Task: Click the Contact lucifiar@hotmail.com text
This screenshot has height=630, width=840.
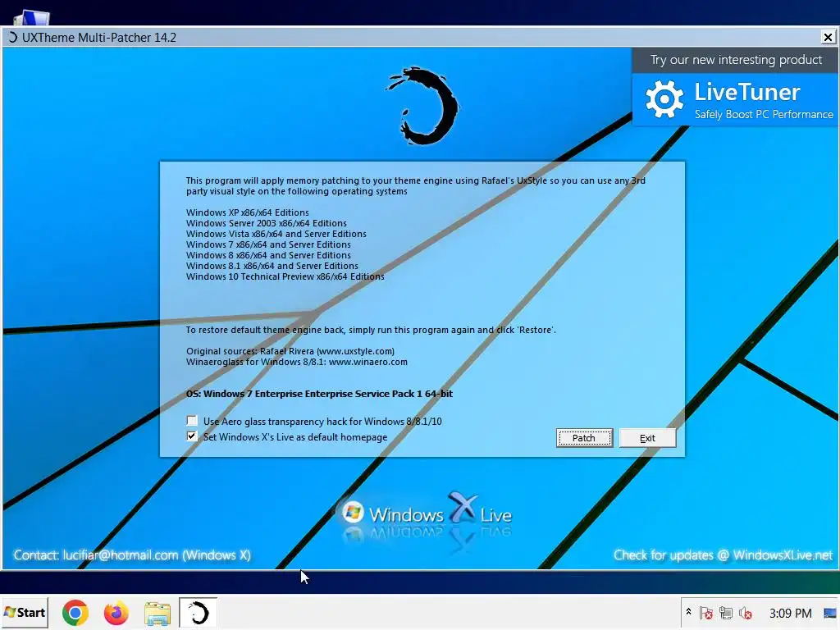Action: click(132, 555)
